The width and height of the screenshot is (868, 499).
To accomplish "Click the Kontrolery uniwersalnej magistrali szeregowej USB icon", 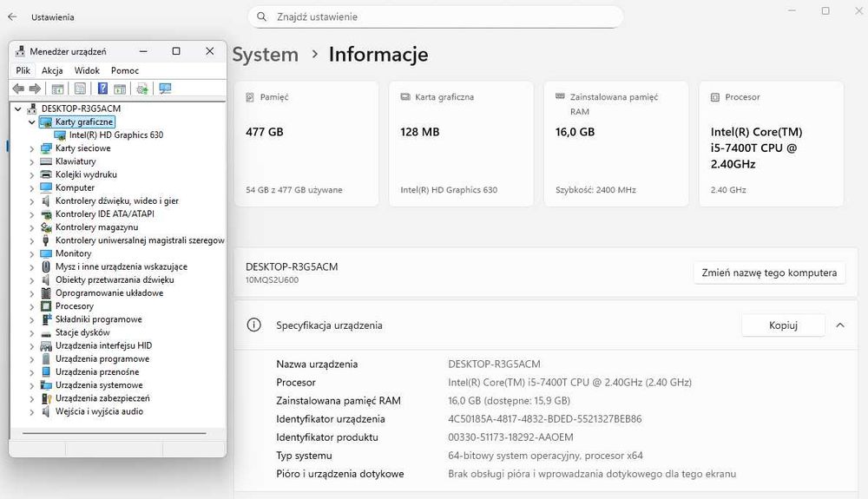I will tap(46, 240).
